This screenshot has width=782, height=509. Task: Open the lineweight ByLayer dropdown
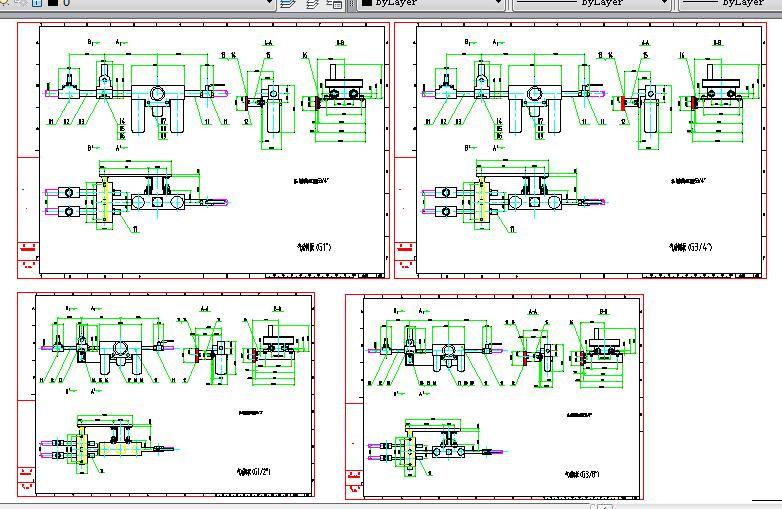[x=730, y=2]
